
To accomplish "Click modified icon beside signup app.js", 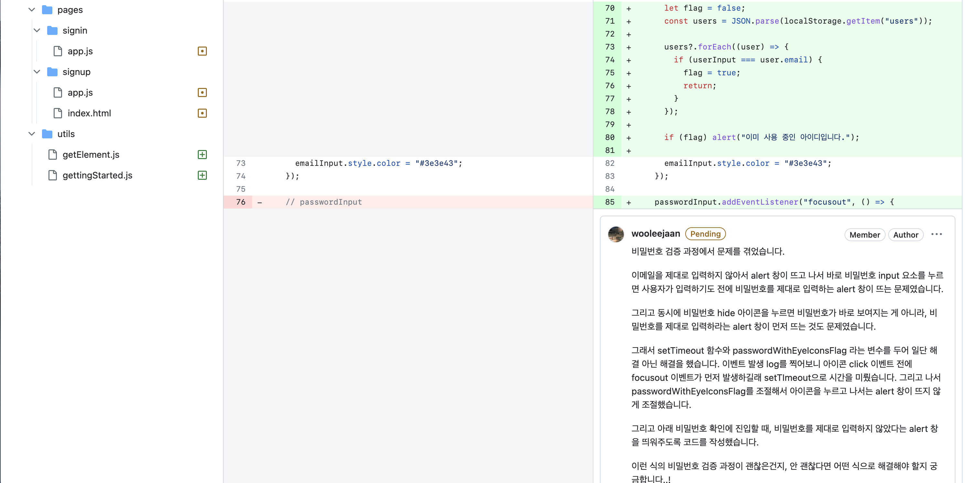I will (202, 92).
